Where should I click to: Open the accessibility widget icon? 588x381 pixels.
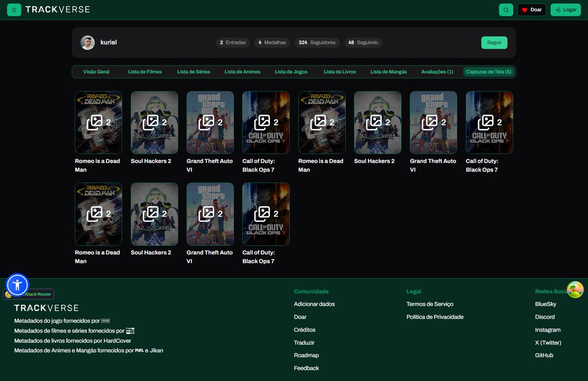[18, 285]
